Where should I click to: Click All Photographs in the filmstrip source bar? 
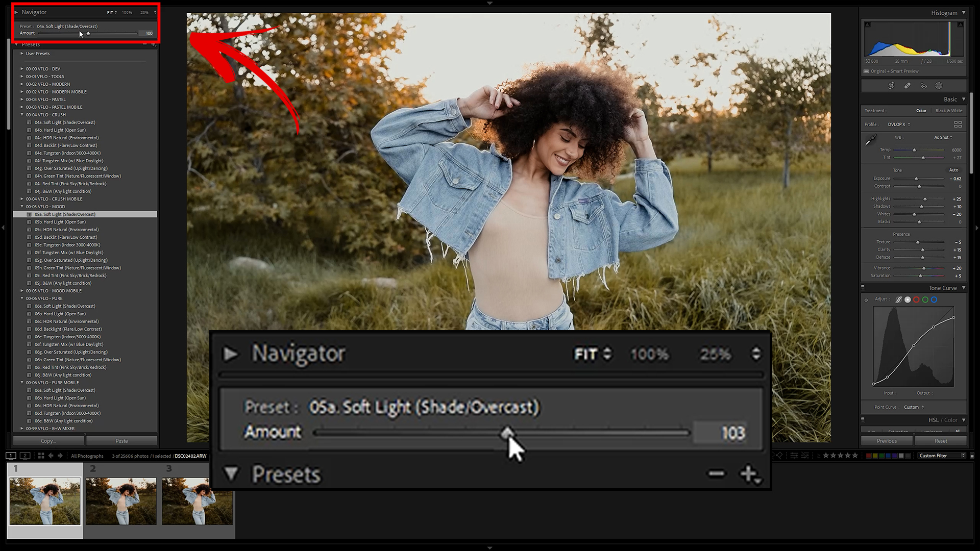(x=87, y=456)
